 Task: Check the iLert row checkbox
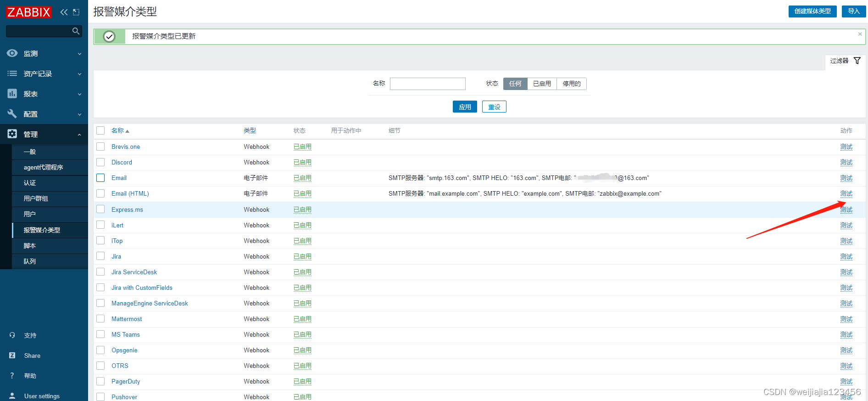click(100, 225)
